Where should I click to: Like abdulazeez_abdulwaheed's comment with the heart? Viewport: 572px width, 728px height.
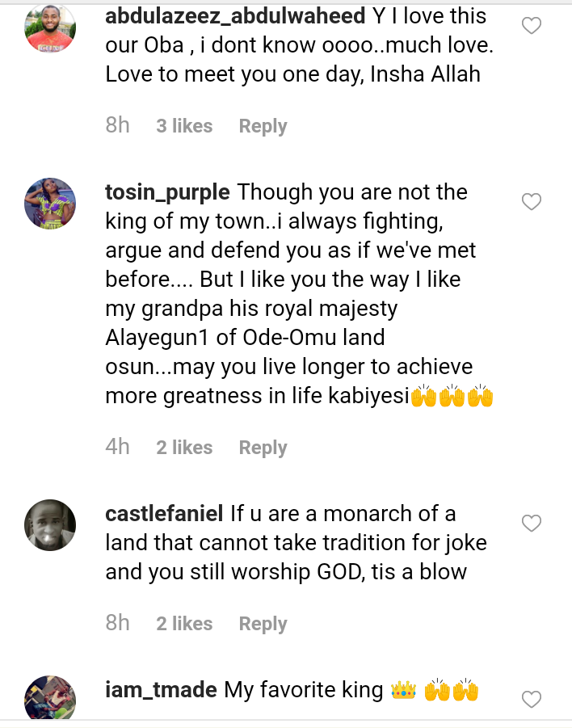click(531, 27)
